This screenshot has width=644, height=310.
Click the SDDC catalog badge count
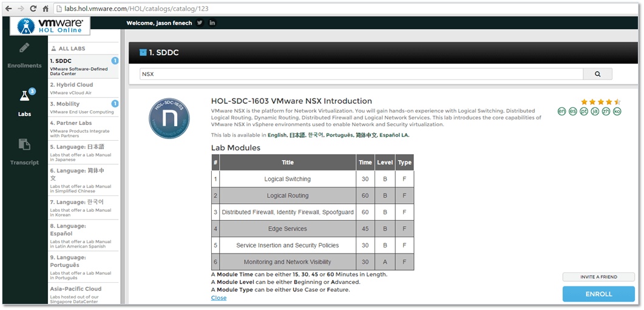click(115, 61)
